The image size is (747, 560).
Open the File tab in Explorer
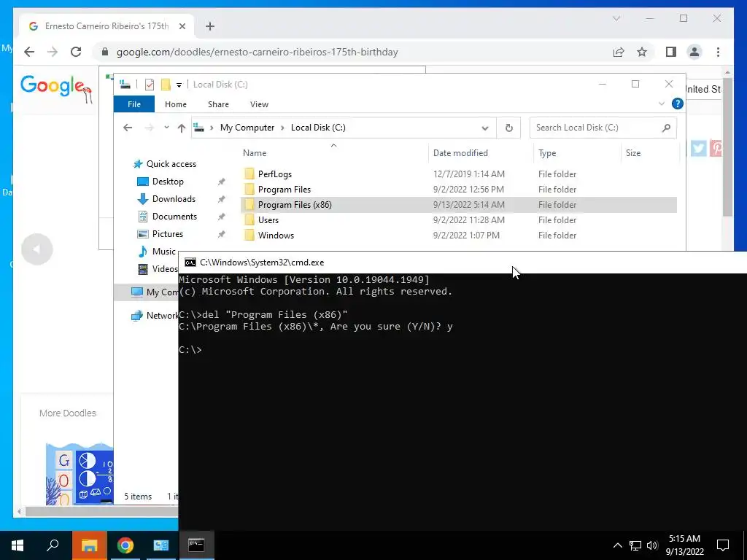tap(134, 104)
